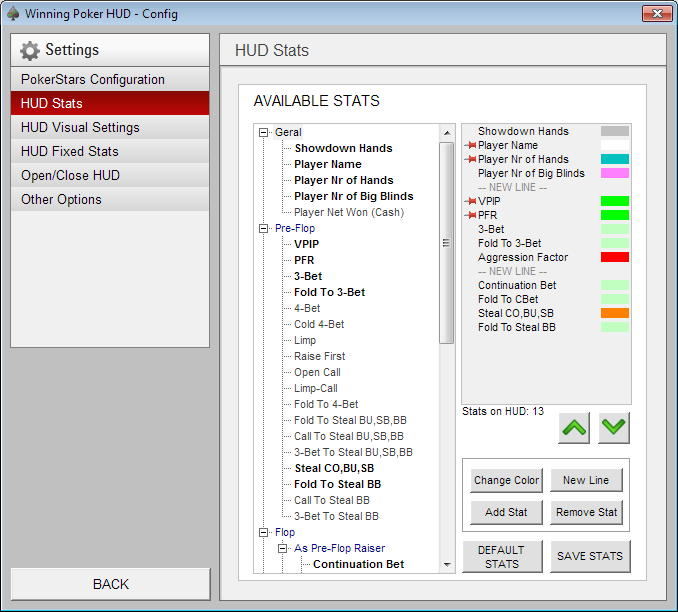
Task: Click the Change Color button
Action: [x=506, y=480]
